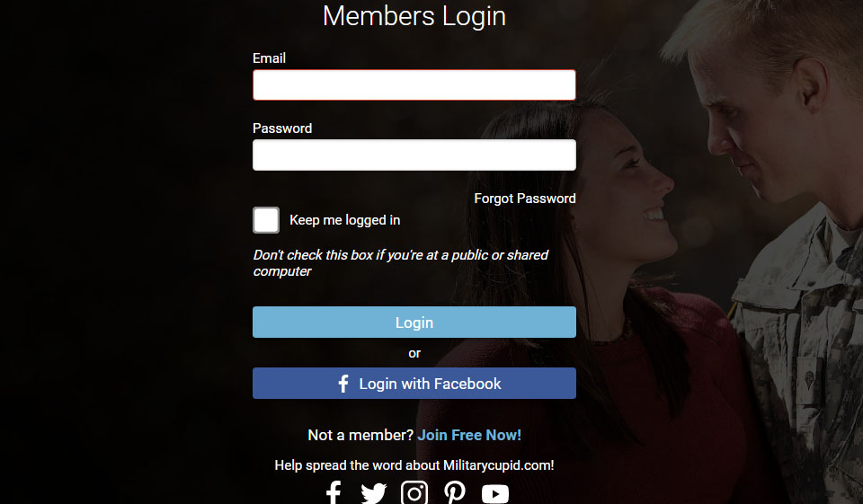Open the Pinterest icon
Image resolution: width=863 pixels, height=504 pixels.
tap(455, 492)
